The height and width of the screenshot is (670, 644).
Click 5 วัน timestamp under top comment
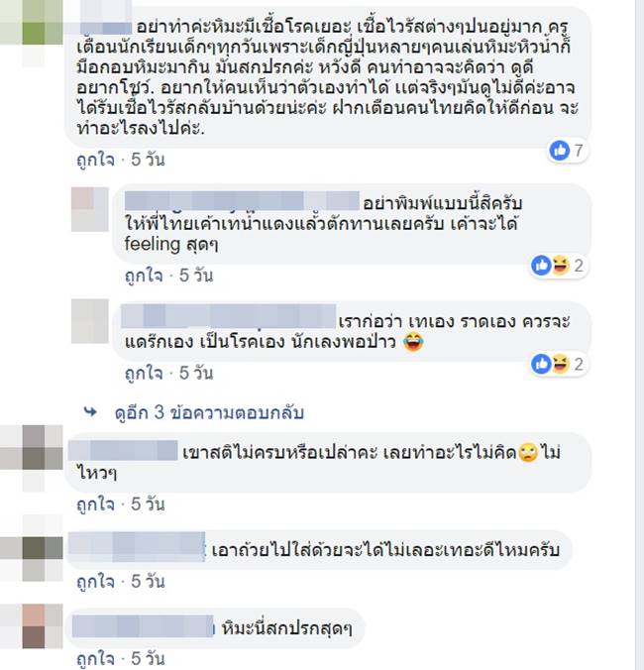[148, 160]
